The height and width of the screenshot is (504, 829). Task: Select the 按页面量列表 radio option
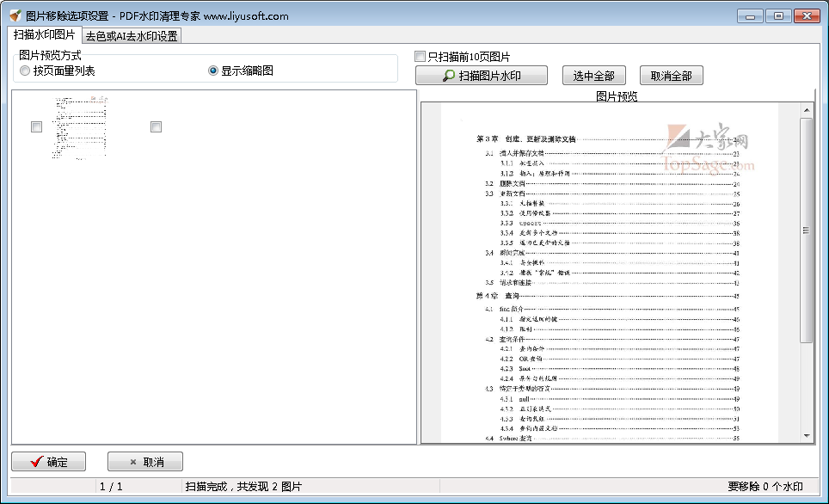[25, 71]
